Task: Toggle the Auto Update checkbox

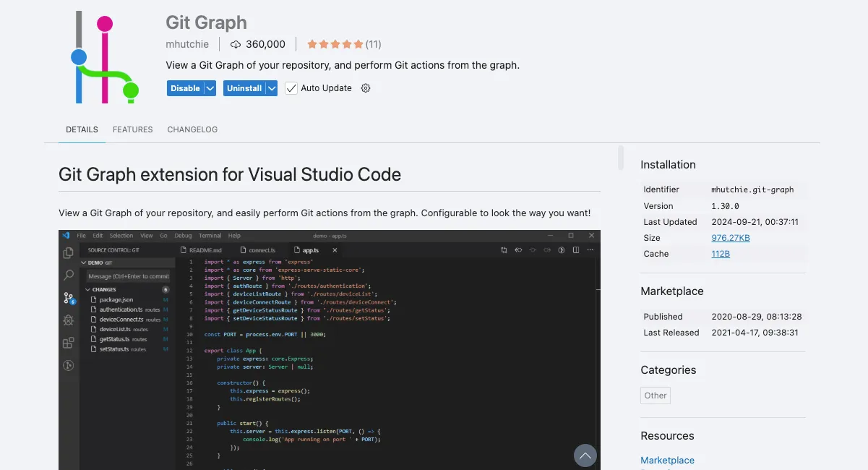Action: [x=291, y=88]
